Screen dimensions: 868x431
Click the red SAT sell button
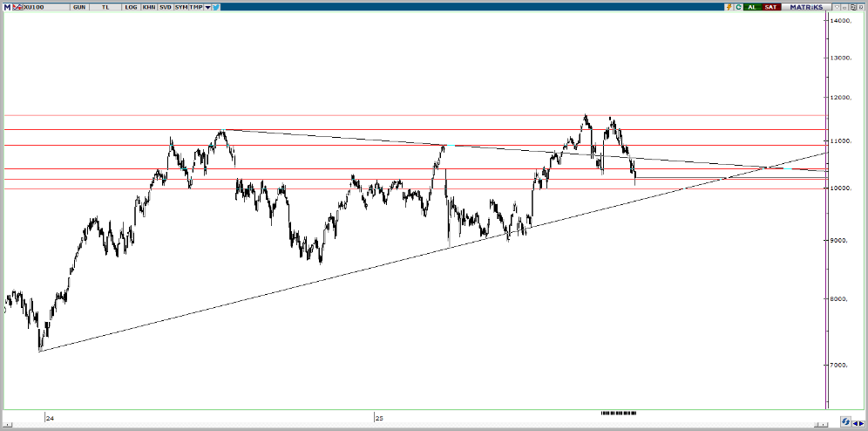tap(770, 6)
